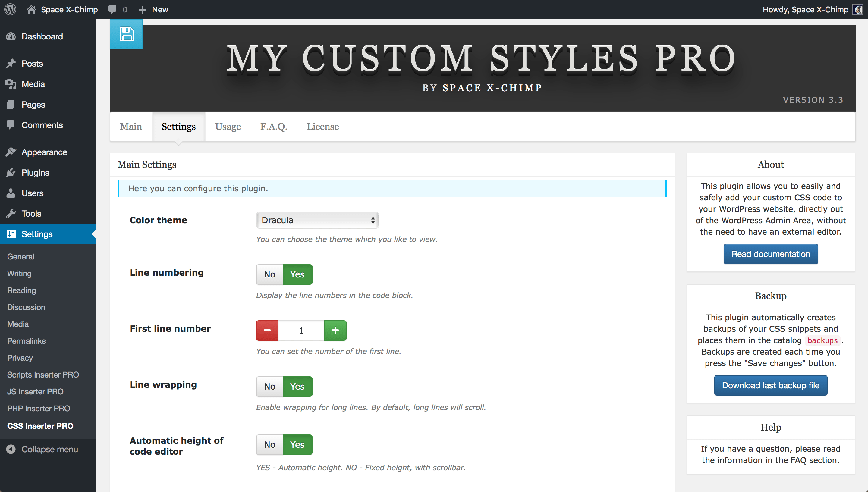Expand the Comments menu item

click(x=42, y=125)
